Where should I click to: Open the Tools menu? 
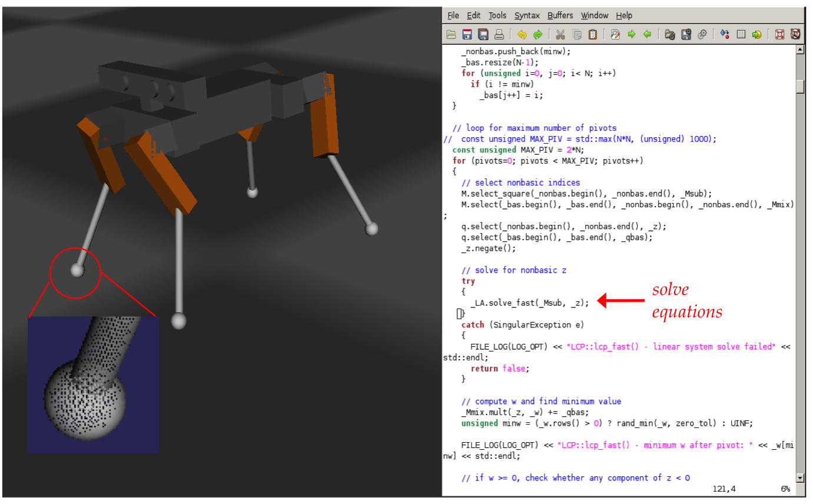tap(497, 16)
